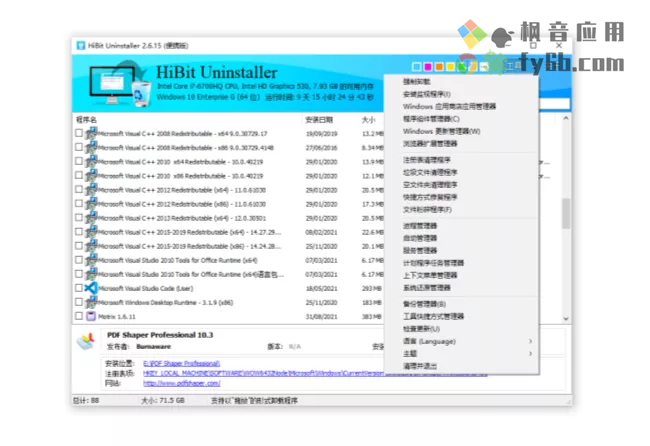The height and width of the screenshot is (446, 650).
Task: Check the box for Visual C++ 2008 x64 9.0.30729.17
Action: point(79,133)
